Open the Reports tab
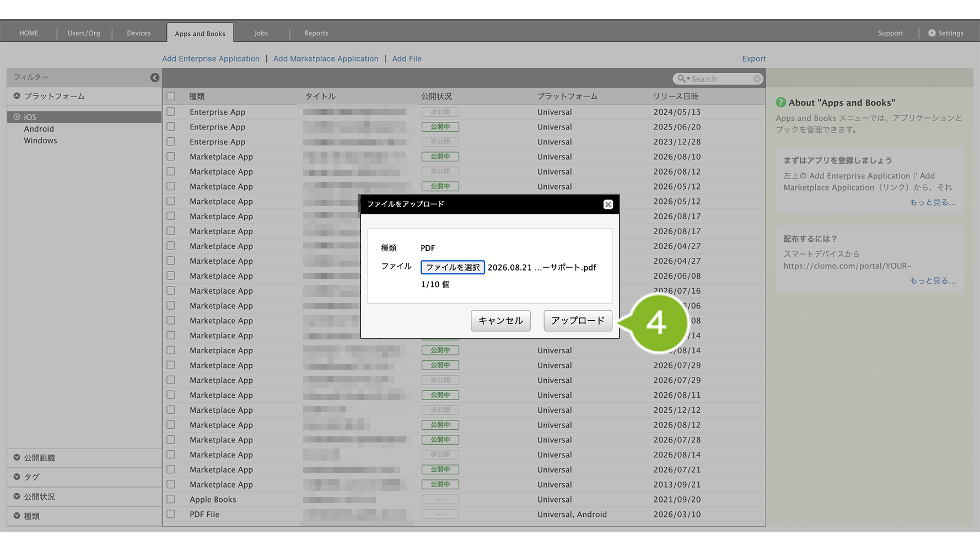Viewport: 980px width, 551px height. 316,33
